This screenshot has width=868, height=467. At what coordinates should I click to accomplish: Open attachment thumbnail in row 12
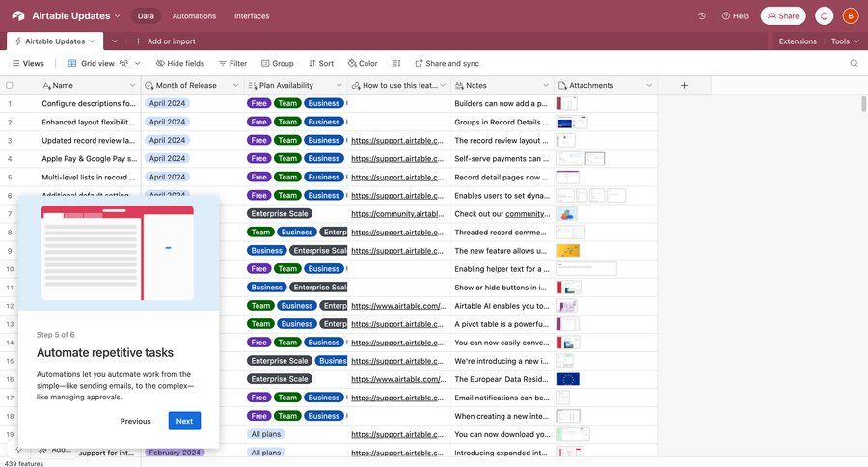click(x=567, y=306)
